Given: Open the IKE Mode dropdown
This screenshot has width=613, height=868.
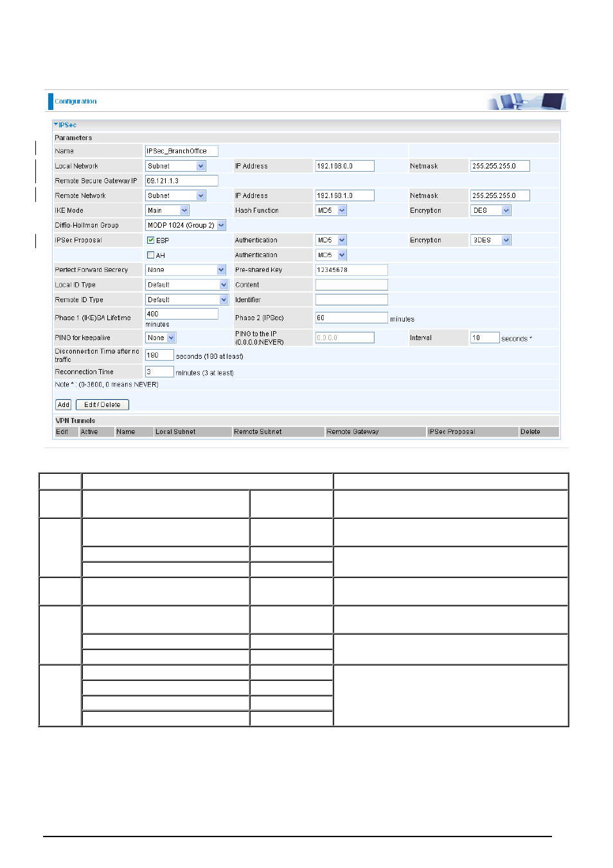Looking at the screenshot, I should point(167,210).
